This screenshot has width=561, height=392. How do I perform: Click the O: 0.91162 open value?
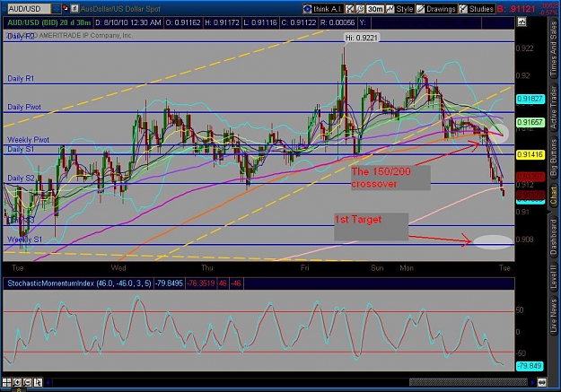tap(183, 22)
